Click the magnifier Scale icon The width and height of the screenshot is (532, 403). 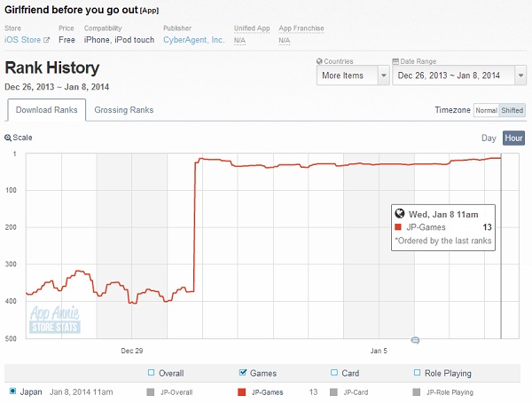(9, 138)
